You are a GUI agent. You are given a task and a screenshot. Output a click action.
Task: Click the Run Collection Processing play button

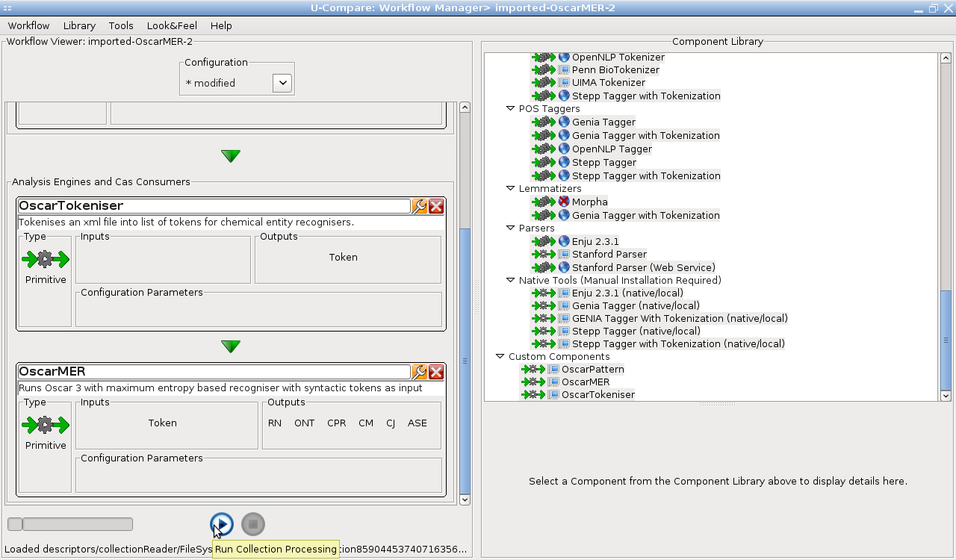(221, 524)
